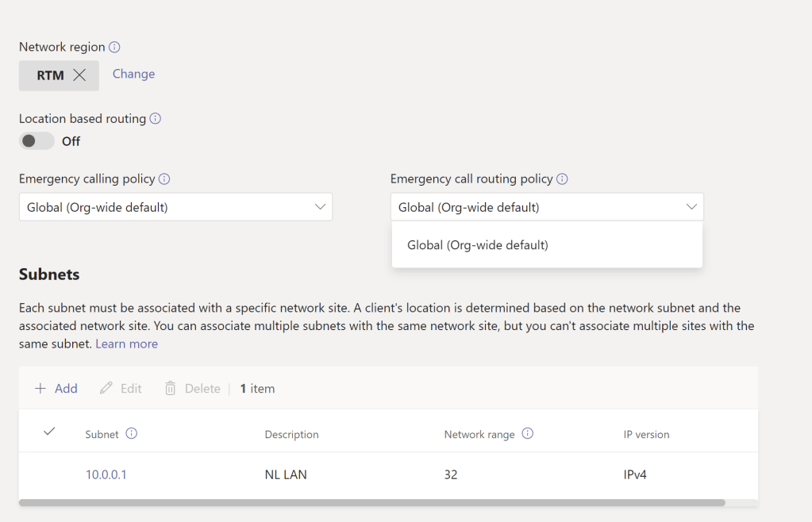The width and height of the screenshot is (812, 522).
Task: Click the info icon beside Location based routing
Action: pos(156,118)
